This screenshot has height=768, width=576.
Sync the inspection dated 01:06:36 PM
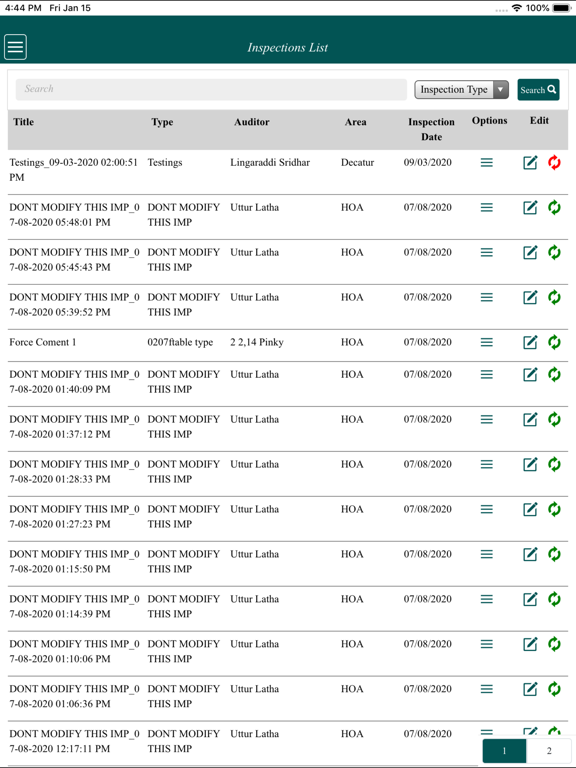pyautogui.click(x=554, y=689)
